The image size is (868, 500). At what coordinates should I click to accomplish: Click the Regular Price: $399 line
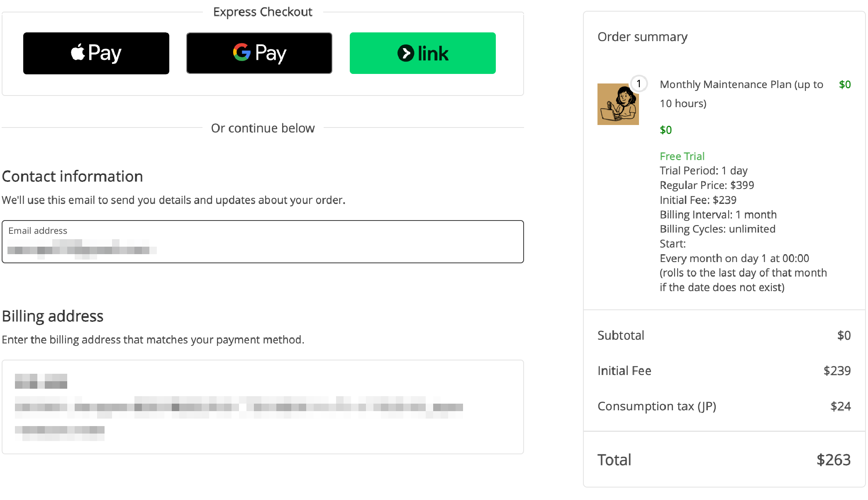pos(707,185)
